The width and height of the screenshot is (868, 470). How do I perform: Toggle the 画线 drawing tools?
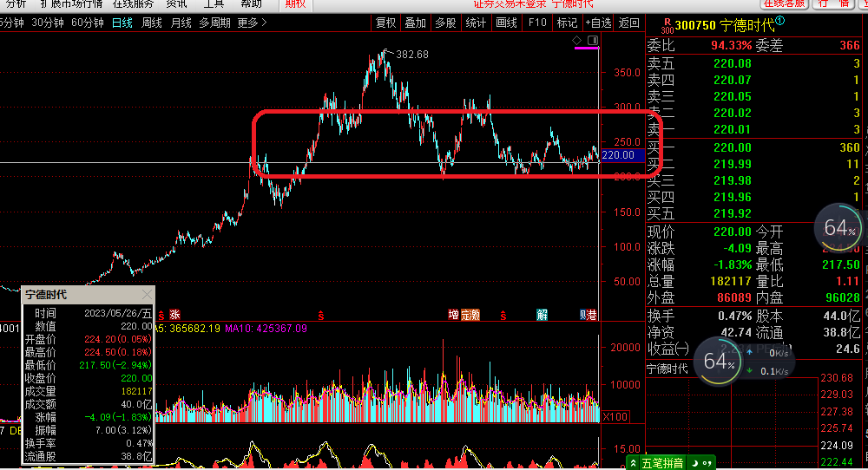(x=506, y=23)
